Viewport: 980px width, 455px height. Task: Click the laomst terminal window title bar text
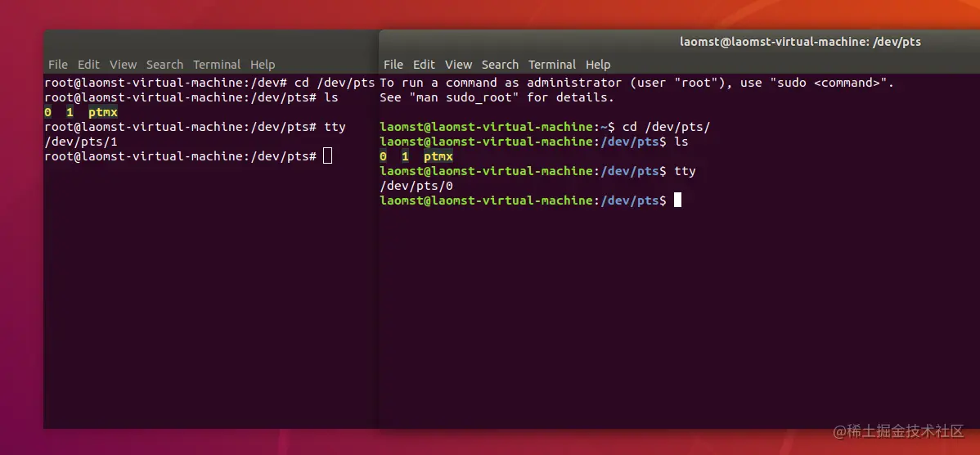click(x=800, y=42)
